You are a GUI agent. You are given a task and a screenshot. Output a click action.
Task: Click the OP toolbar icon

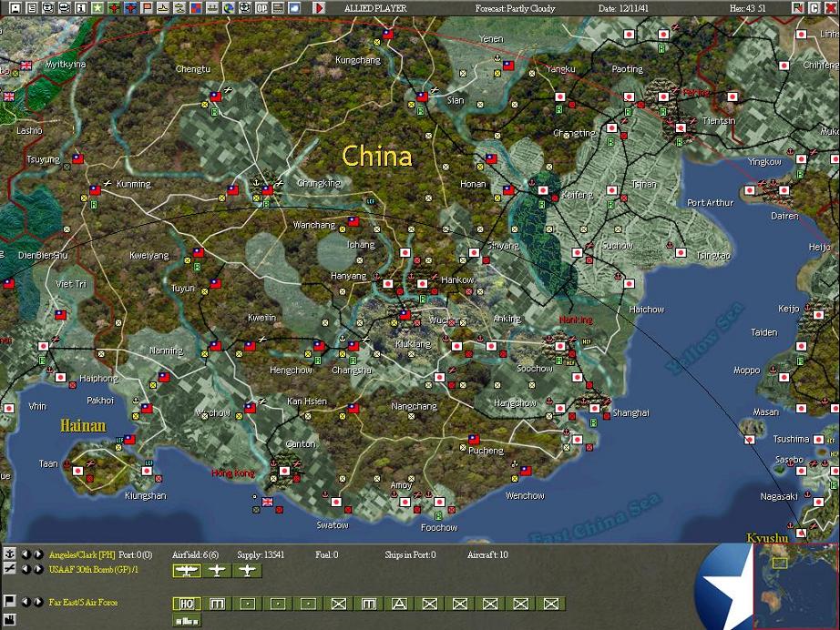[x=261, y=8]
